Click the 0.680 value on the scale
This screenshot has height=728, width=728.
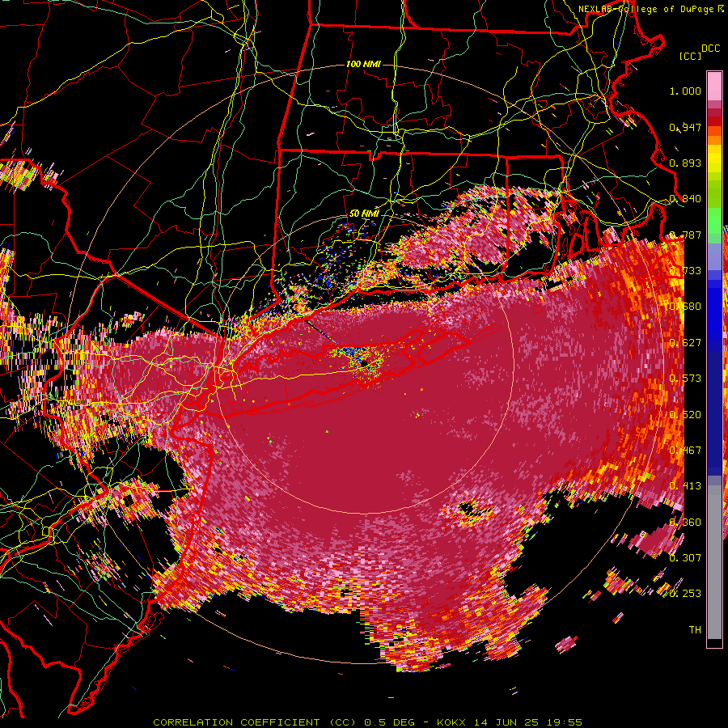685,307
